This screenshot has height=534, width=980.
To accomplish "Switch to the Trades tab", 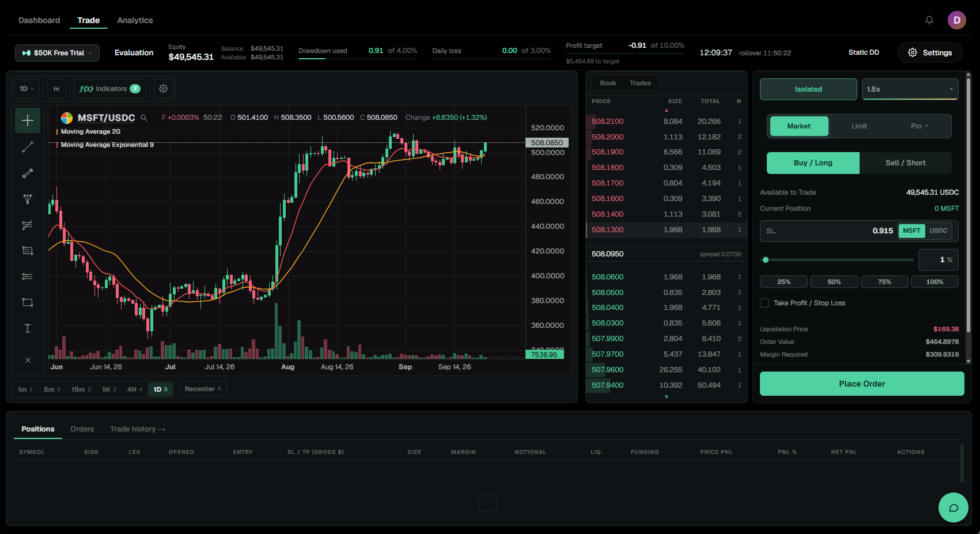I will point(640,83).
